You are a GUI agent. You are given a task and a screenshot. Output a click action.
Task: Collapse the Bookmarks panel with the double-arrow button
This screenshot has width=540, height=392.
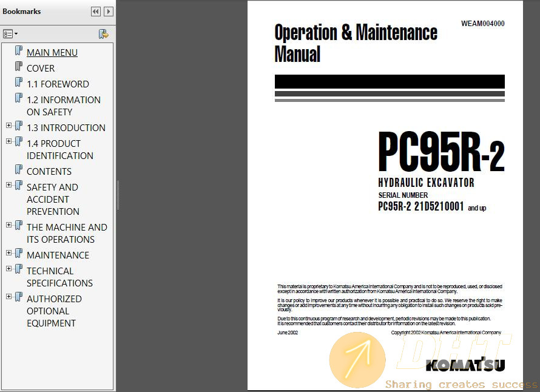(96, 12)
